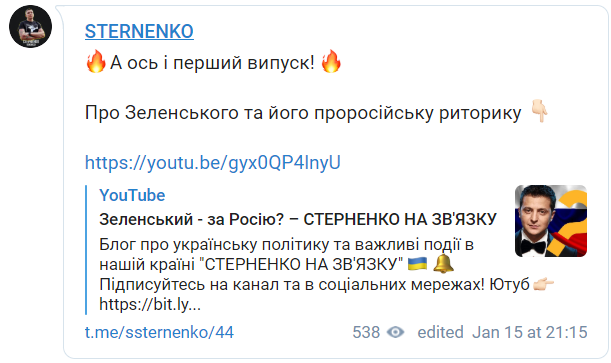Click the message text about Зеленського

point(303,113)
